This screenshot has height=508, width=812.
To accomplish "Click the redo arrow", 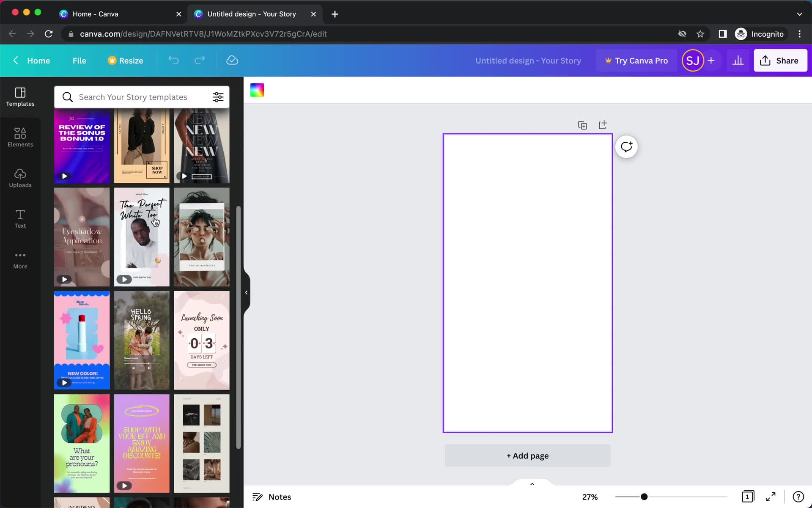I will (200, 61).
